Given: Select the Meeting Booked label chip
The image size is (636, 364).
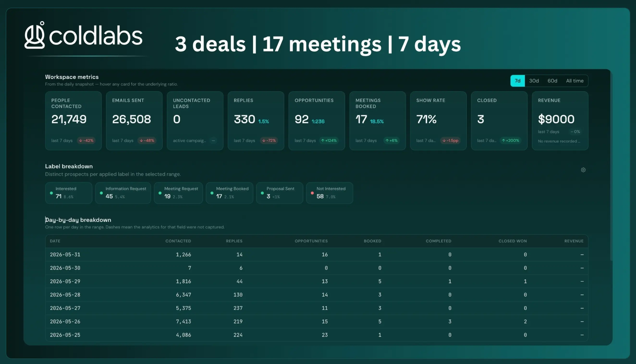Looking at the screenshot, I should (x=229, y=193).
